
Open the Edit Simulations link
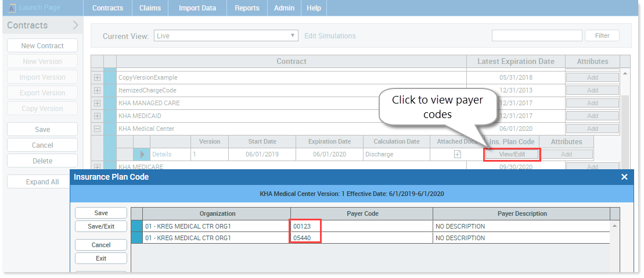coord(330,36)
